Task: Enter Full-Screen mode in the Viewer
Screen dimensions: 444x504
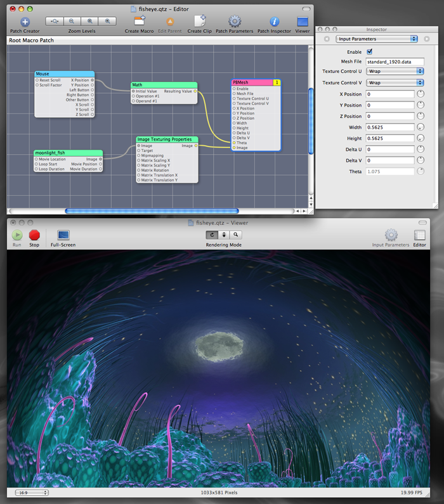Action: pos(63,235)
